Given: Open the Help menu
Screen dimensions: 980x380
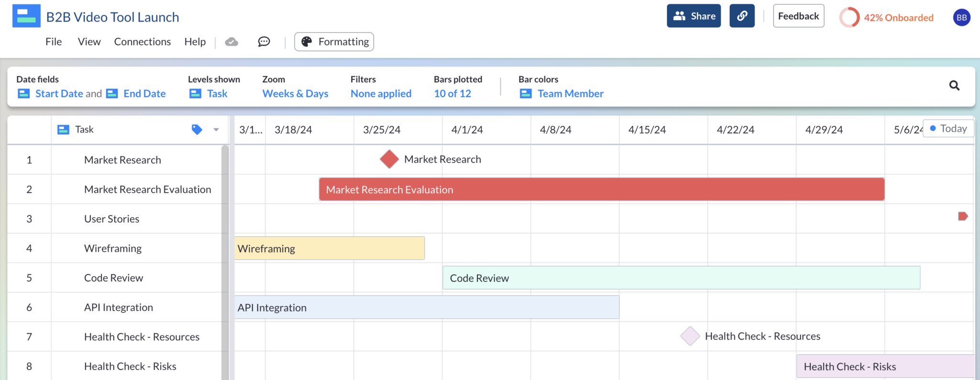Looking at the screenshot, I should click(195, 42).
